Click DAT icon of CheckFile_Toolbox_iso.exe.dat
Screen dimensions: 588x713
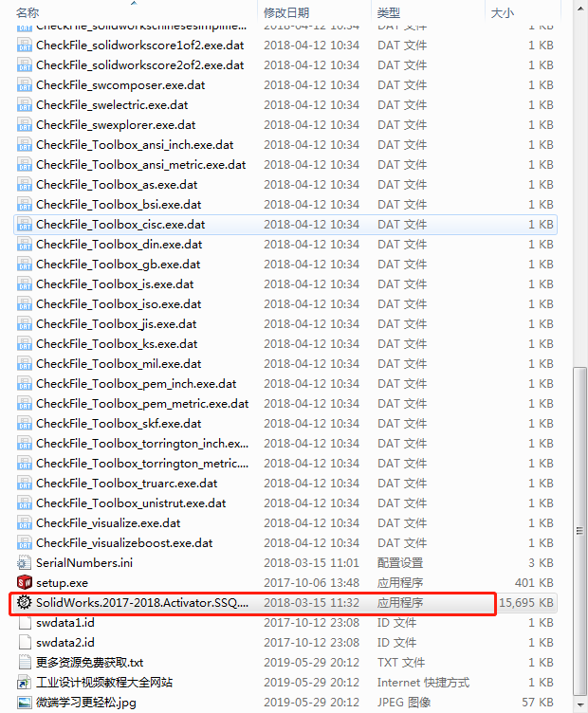point(24,304)
